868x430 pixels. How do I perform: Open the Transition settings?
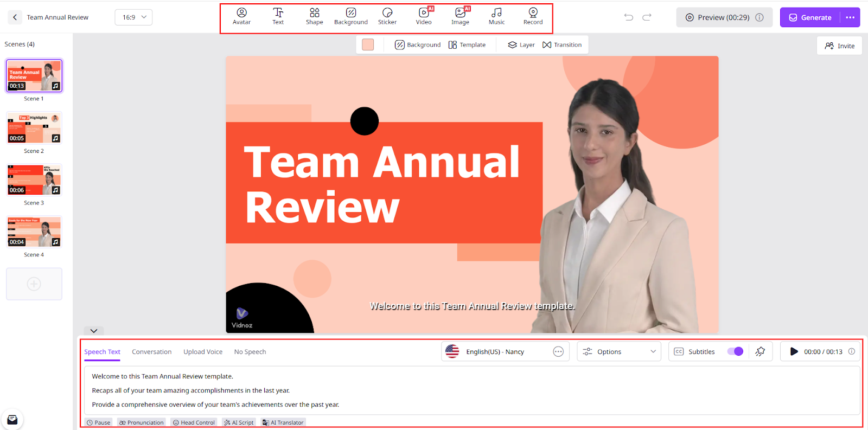[562, 45]
